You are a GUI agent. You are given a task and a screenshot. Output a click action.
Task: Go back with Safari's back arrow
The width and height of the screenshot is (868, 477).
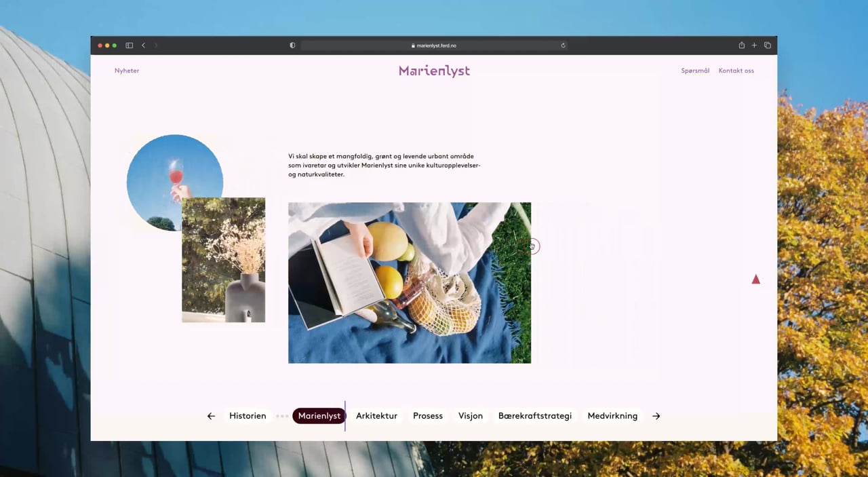pyautogui.click(x=143, y=45)
